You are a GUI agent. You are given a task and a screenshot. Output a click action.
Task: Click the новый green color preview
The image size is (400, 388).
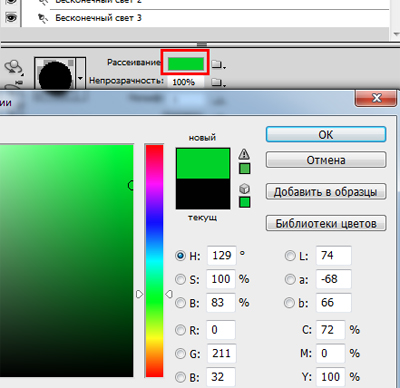pos(203,163)
